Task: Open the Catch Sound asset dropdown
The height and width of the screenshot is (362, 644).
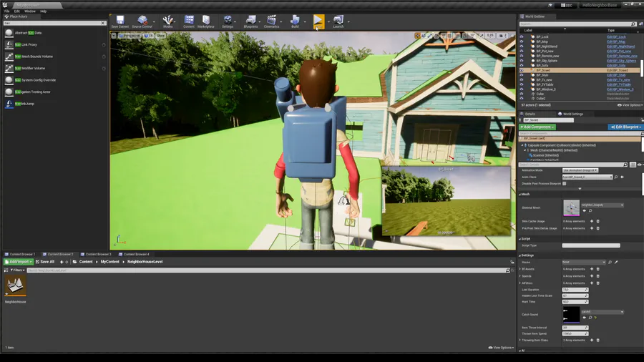Action: [x=602, y=312]
